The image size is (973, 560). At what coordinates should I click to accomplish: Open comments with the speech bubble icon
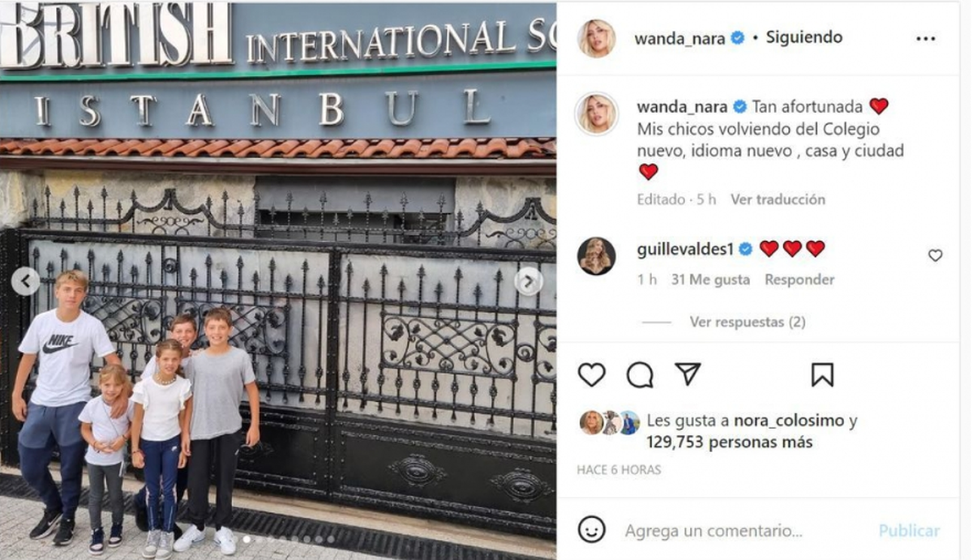[x=640, y=374]
